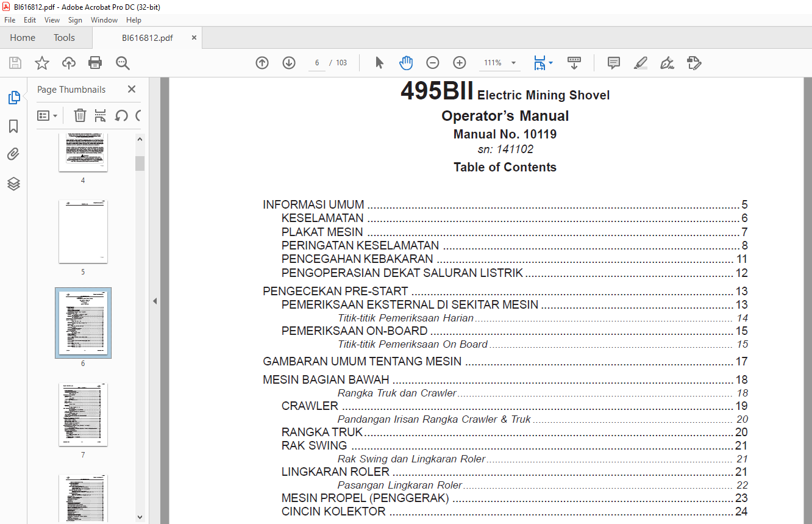Image resolution: width=812 pixels, height=524 pixels.
Task: Click PENGECEKAN PRE-START contents entry
Action: tap(505, 292)
